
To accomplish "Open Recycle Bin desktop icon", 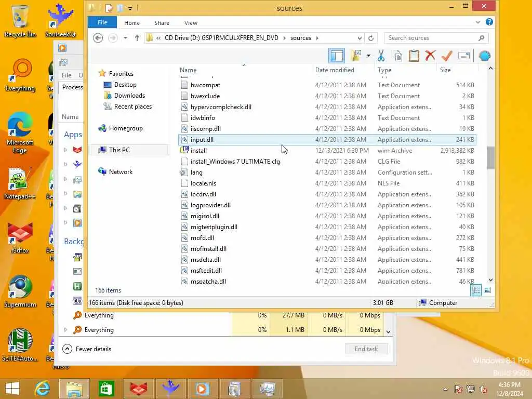I will [x=20, y=21].
